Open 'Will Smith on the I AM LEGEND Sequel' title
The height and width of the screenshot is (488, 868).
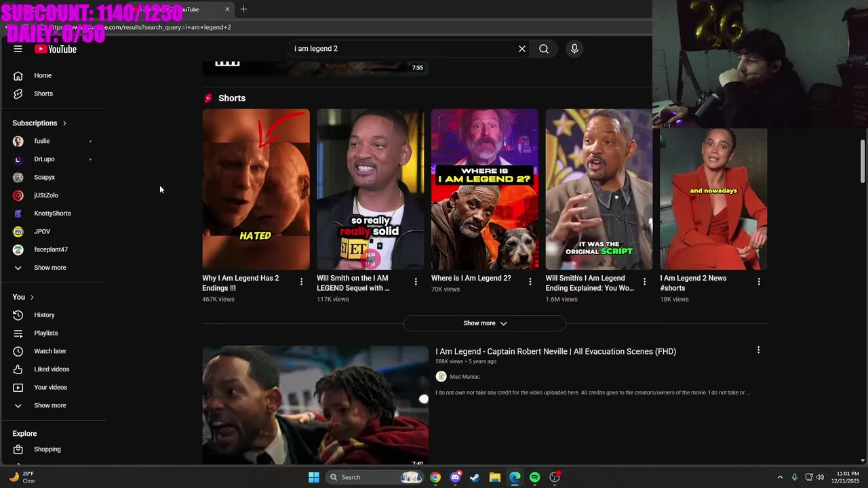click(x=353, y=283)
